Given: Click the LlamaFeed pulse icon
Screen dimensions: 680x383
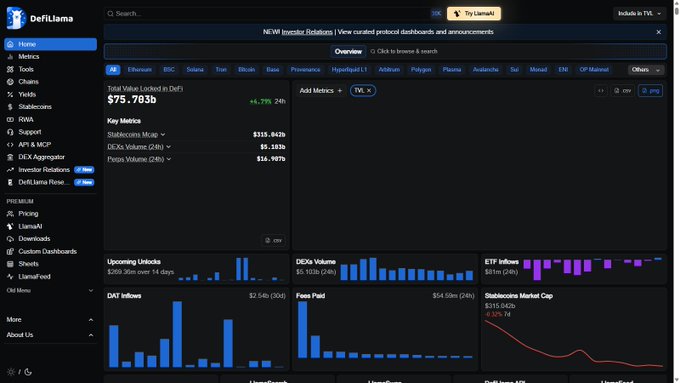Looking at the screenshot, I should [x=10, y=276].
